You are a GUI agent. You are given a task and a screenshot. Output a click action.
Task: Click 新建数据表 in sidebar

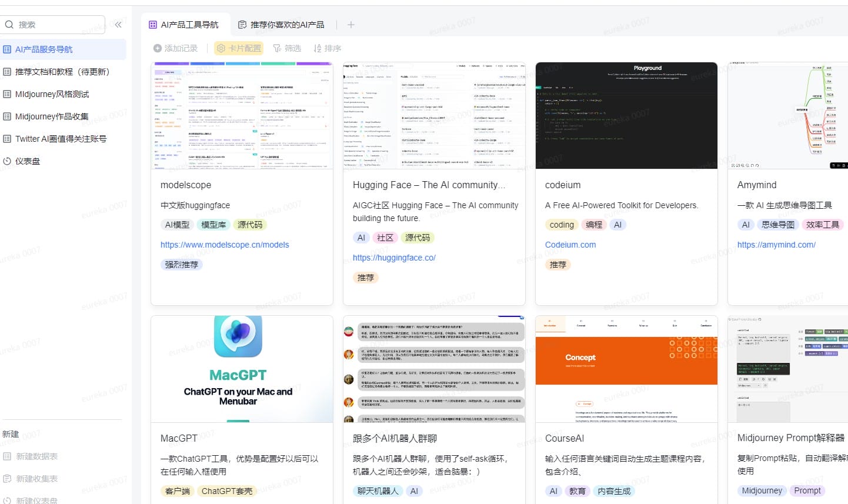click(31, 456)
